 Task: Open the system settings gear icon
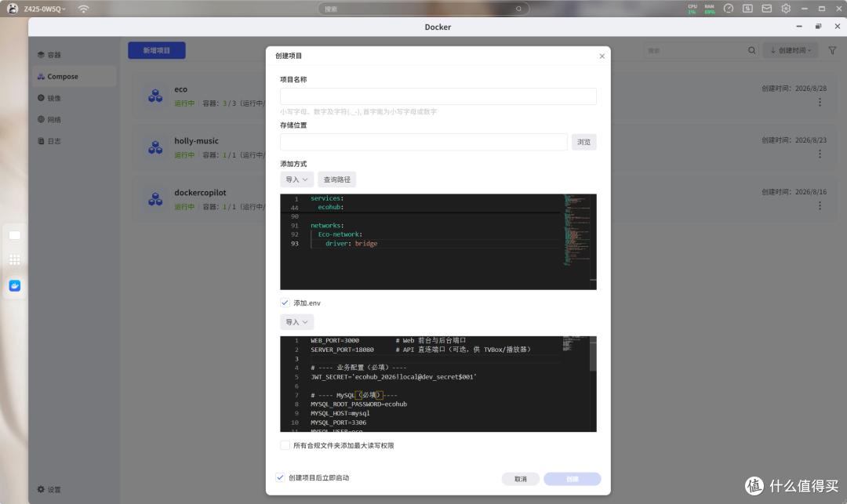[786, 9]
